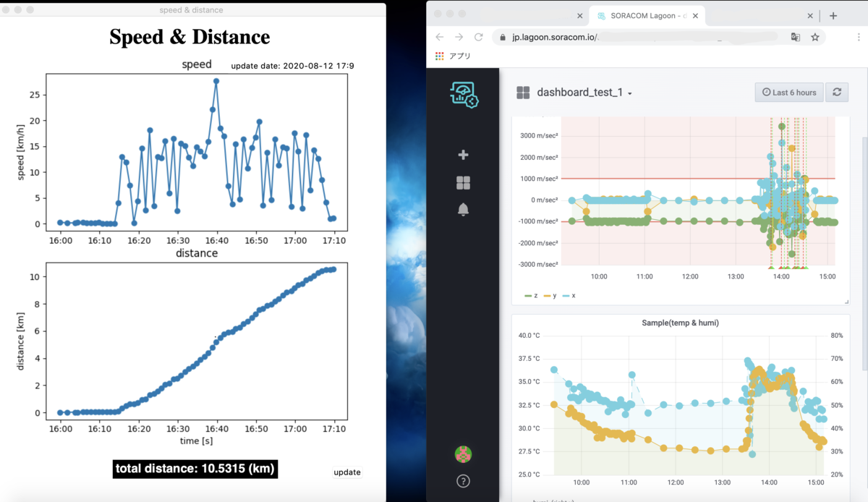Click the update date text in speed window
The width and height of the screenshot is (868, 502).
[x=292, y=66]
